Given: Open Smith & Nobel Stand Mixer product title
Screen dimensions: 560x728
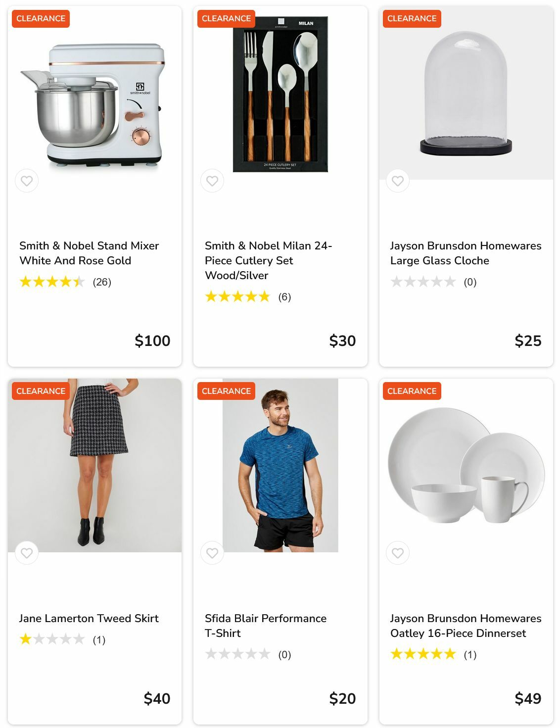Looking at the screenshot, I should tap(89, 253).
